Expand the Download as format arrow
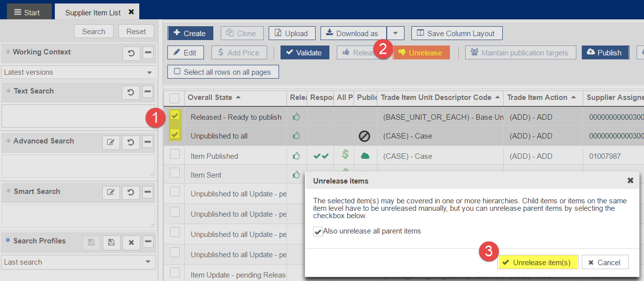644x281 pixels. [x=396, y=33]
